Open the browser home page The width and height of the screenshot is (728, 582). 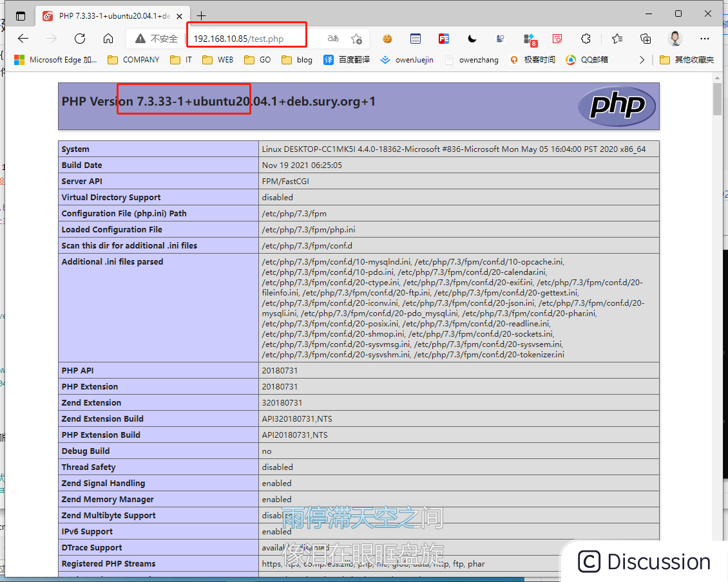coord(108,39)
